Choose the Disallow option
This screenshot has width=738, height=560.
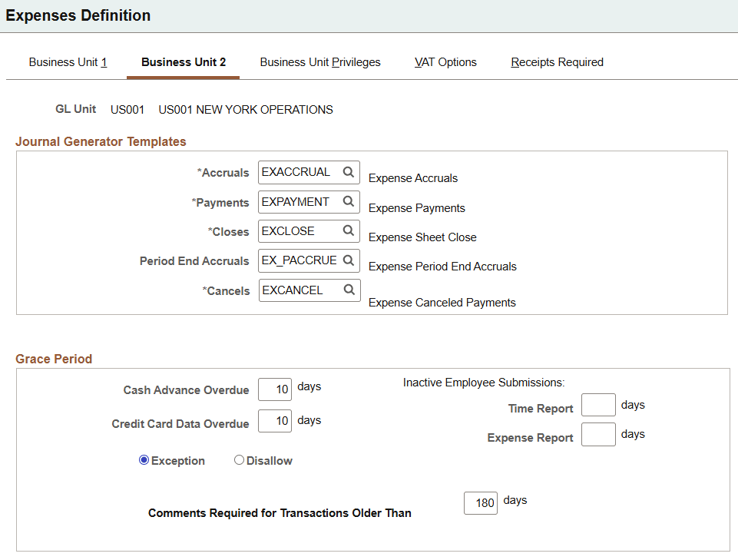(239, 459)
